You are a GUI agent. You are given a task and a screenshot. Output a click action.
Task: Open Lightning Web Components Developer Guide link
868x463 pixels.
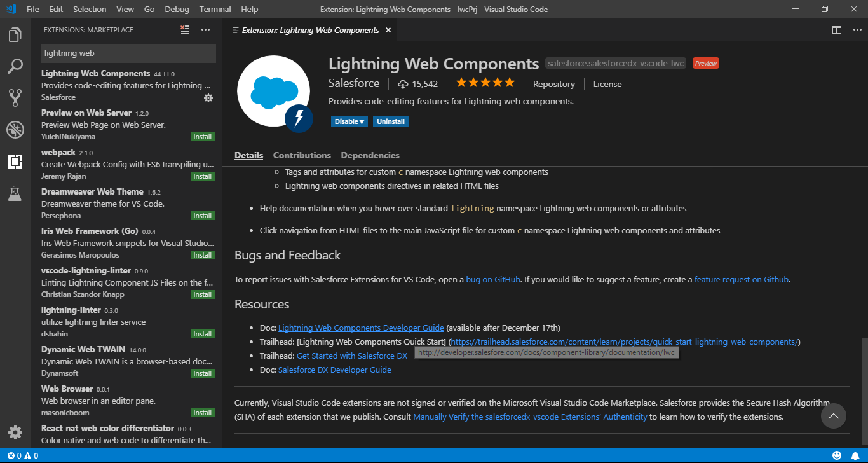361,328
